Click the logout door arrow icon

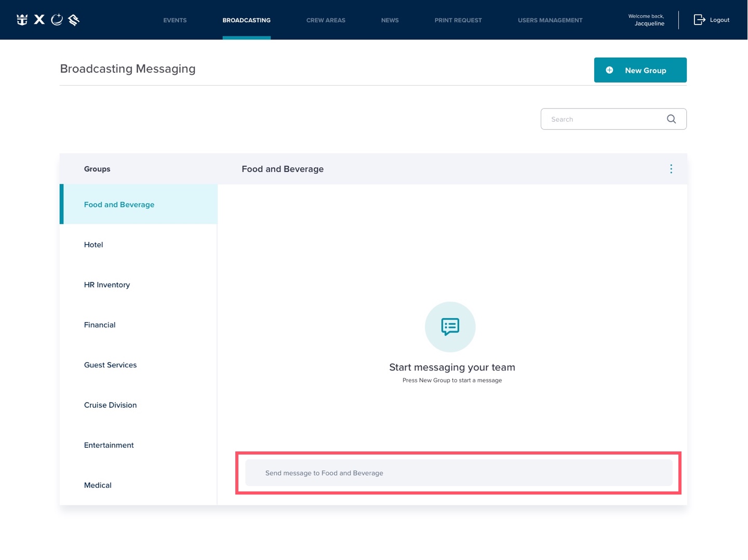pos(699,20)
